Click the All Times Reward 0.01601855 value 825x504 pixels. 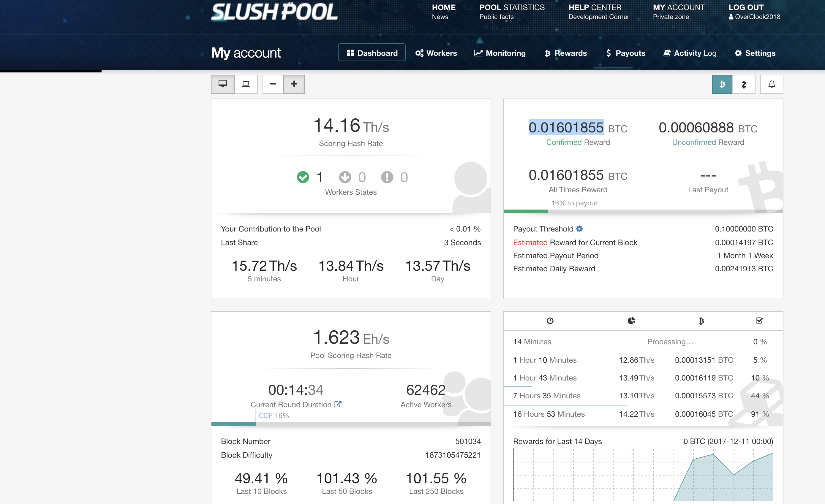pos(566,175)
